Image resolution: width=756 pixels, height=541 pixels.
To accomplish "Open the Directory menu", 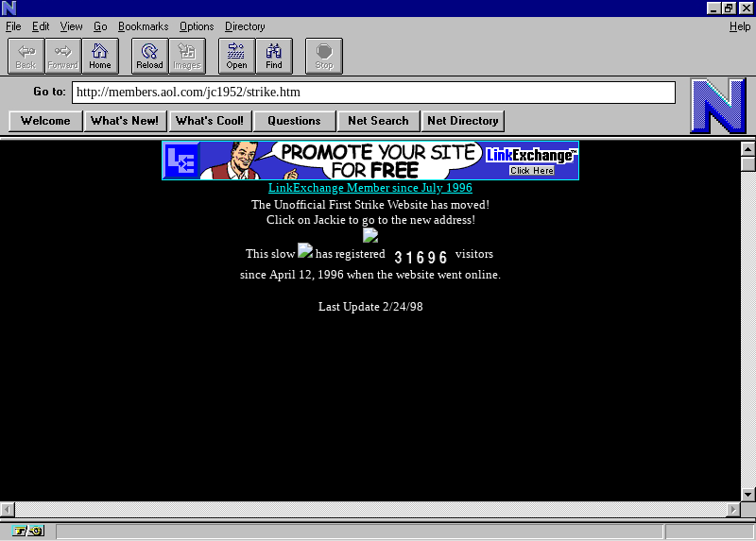I will (x=245, y=26).
